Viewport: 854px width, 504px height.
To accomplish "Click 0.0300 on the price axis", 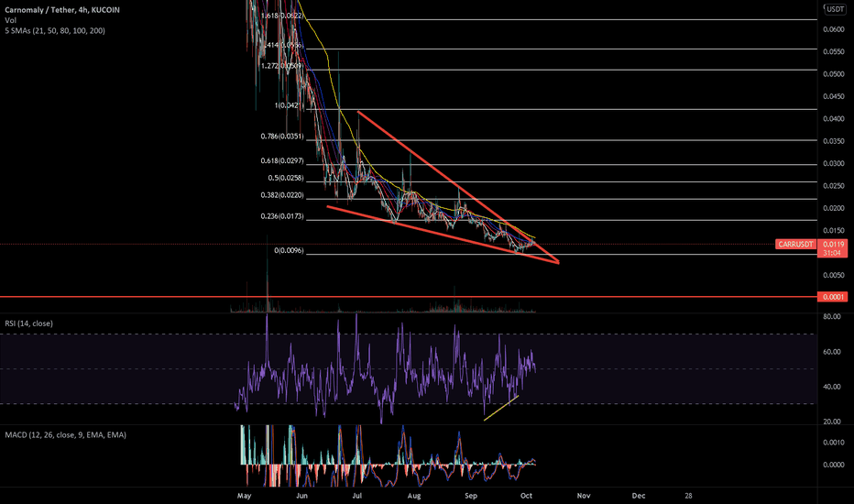I will tap(833, 163).
